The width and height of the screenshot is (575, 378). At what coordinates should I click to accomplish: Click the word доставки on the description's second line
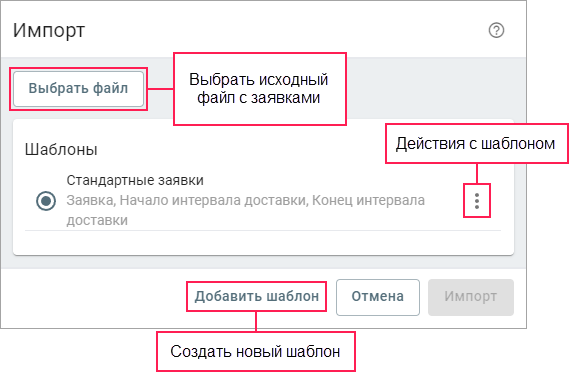pos(97,221)
